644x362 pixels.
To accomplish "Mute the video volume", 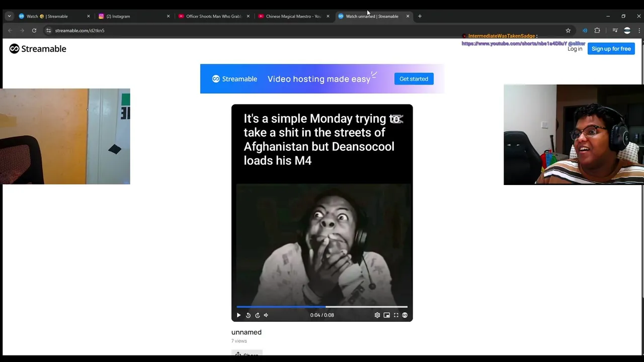I will pyautogui.click(x=266, y=315).
